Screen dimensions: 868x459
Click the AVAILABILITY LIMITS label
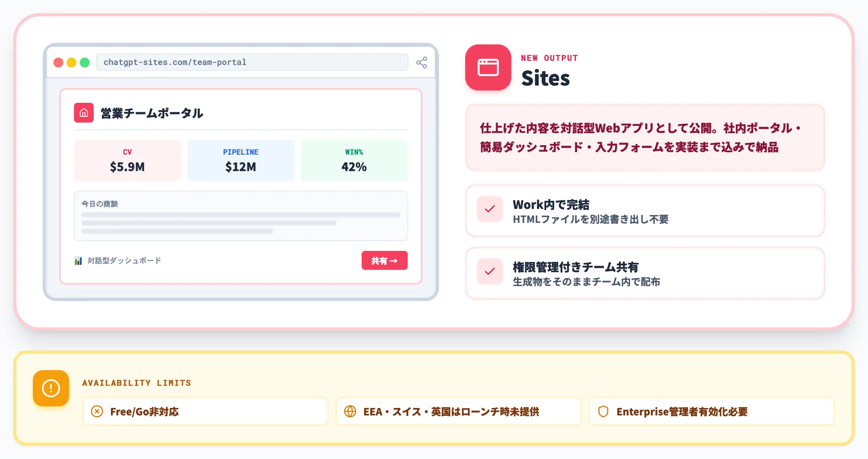[x=137, y=383]
